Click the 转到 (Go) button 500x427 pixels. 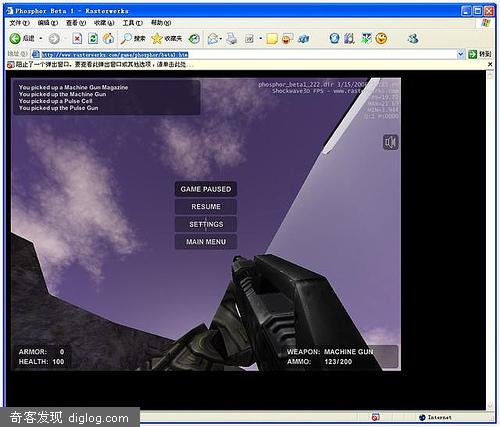480,54
